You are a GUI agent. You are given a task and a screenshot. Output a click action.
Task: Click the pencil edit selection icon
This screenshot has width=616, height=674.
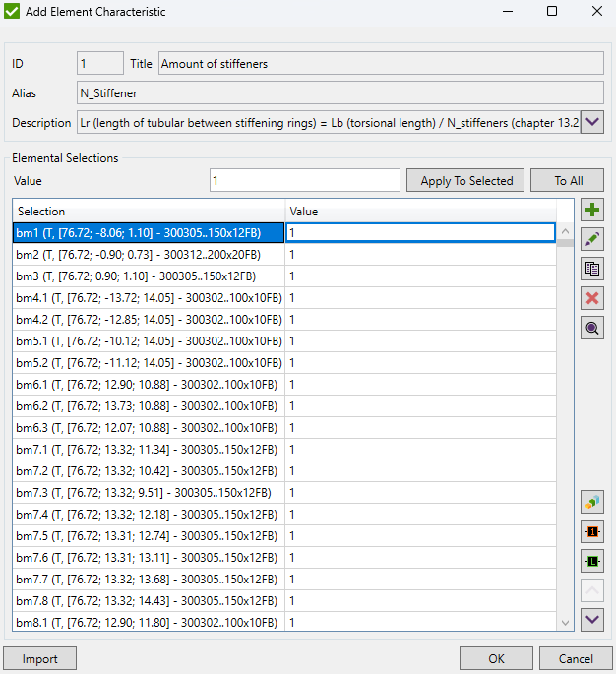click(592, 239)
